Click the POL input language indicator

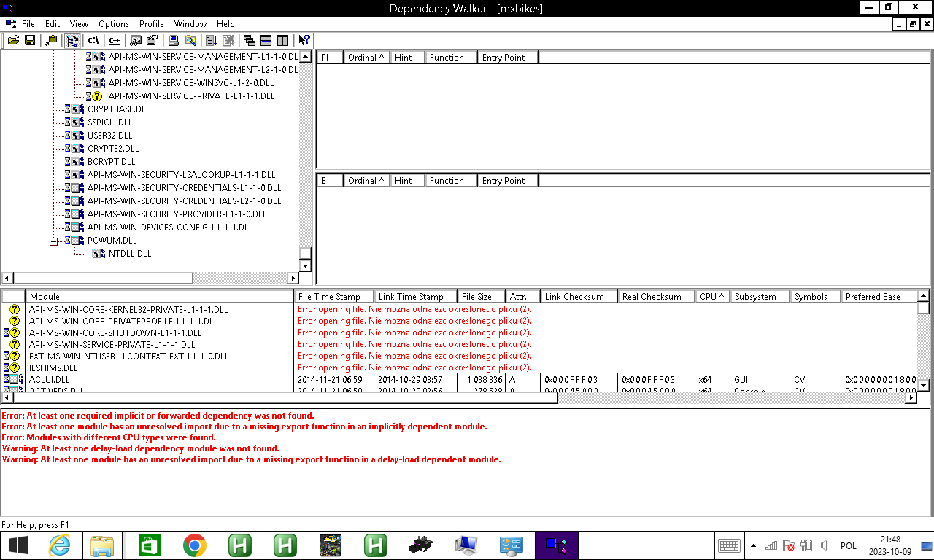coord(848,545)
